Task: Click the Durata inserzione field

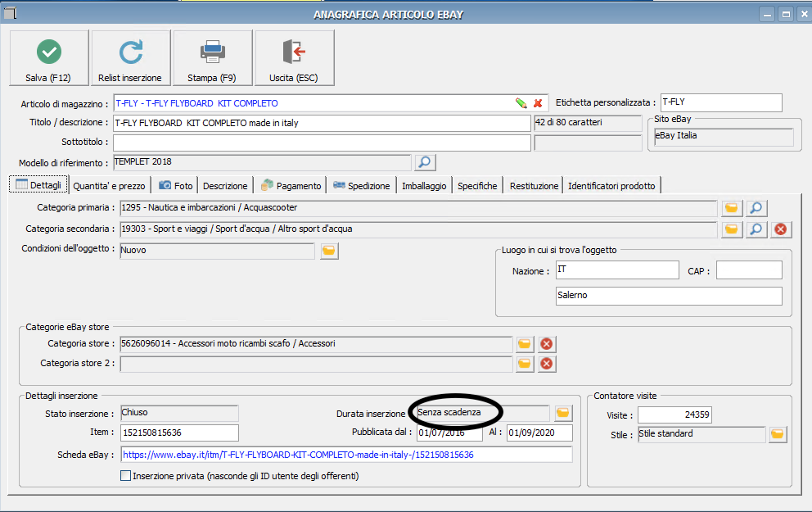Action: click(483, 413)
